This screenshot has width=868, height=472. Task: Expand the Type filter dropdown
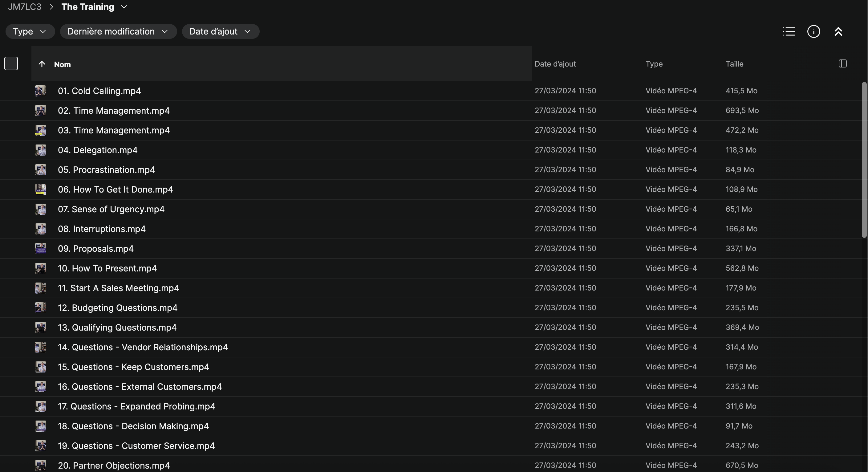point(30,31)
